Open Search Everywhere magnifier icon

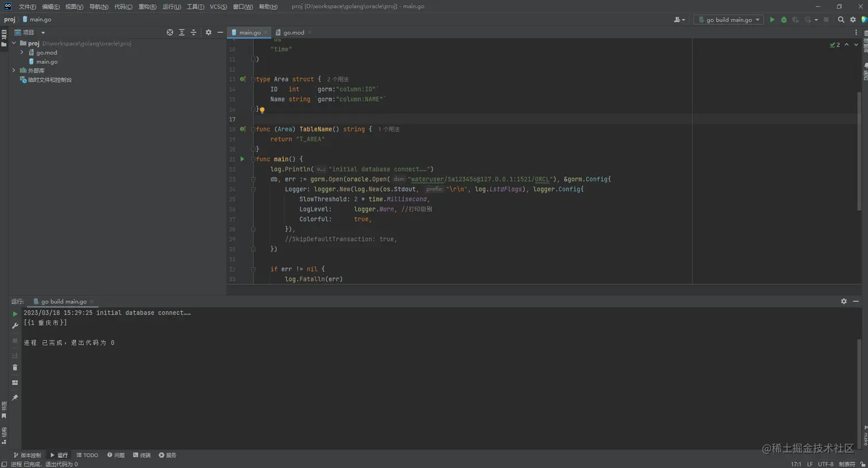(841, 20)
